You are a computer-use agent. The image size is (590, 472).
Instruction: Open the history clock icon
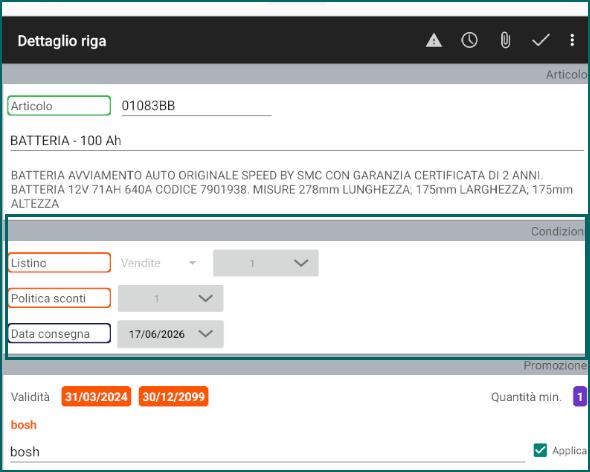click(469, 40)
